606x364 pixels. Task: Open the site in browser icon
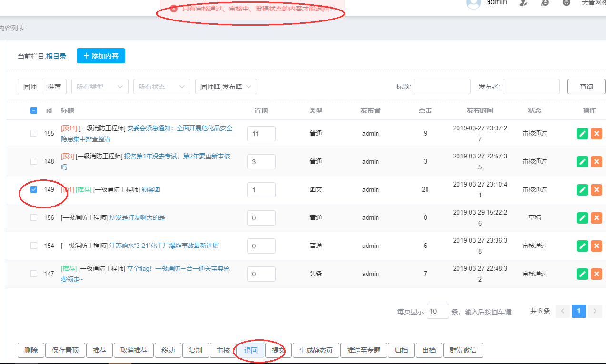(545, 2)
